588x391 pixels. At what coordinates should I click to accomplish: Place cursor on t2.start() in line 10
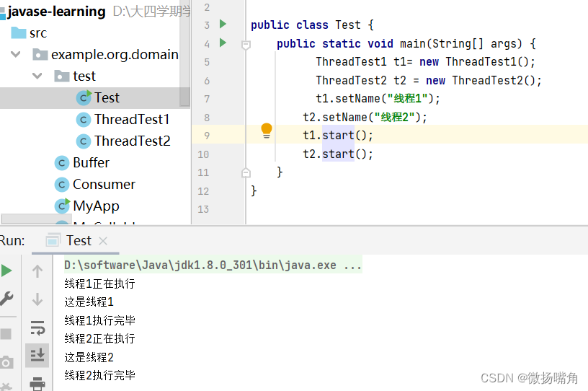point(338,154)
